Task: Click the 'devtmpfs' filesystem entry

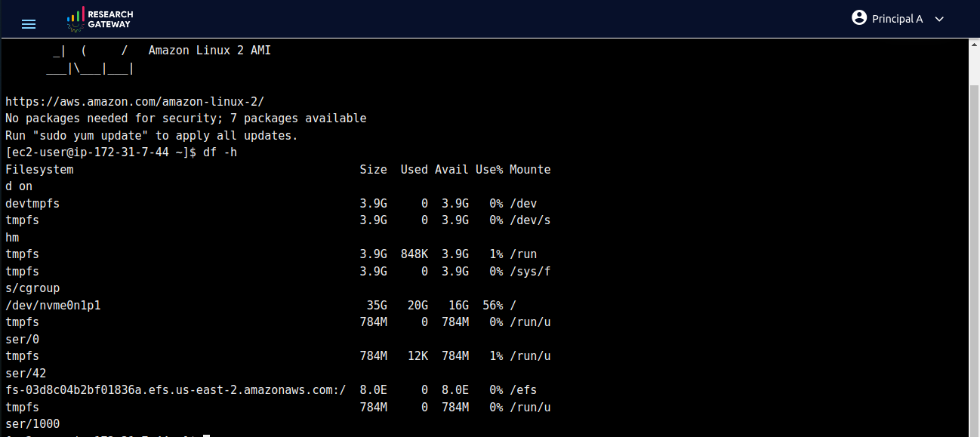Action: [32, 204]
